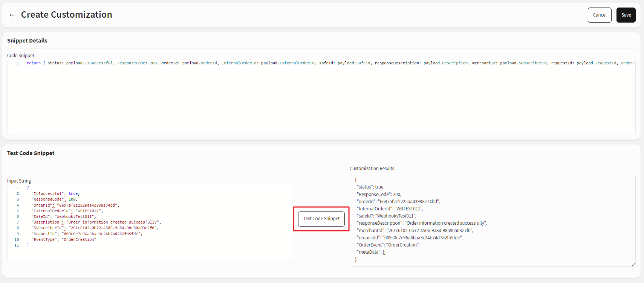Run the Test Code Snippet button
Image resolution: width=644 pixels, height=283 pixels.
click(x=321, y=219)
